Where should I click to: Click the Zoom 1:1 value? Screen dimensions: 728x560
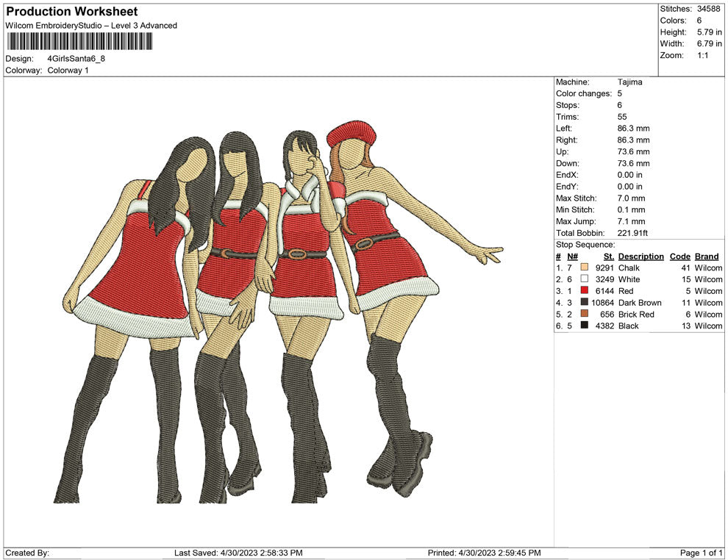coord(702,56)
